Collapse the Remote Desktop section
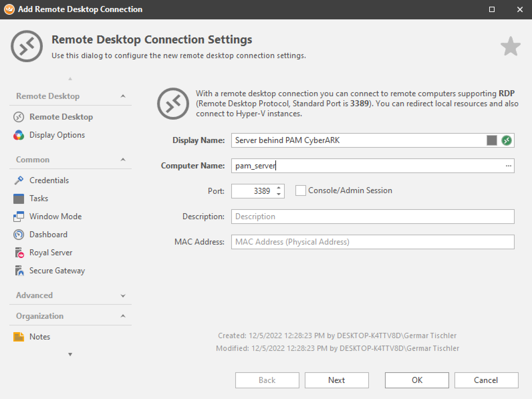The width and height of the screenshot is (532, 399). [x=123, y=96]
